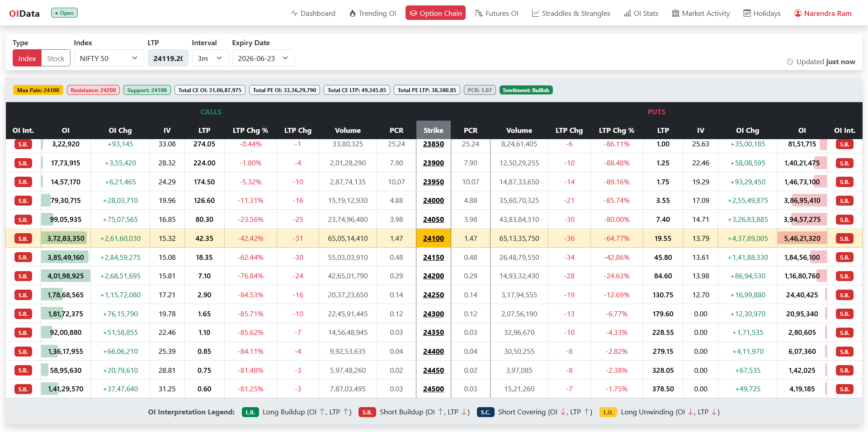Click the S.B. Short Buildup legend badge
Screen dimensions: 868x432
point(367,412)
